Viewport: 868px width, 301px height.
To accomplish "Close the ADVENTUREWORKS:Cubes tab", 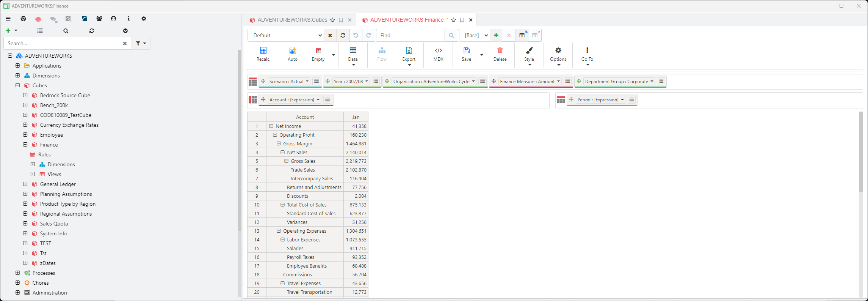I will (x=349, y=20).
